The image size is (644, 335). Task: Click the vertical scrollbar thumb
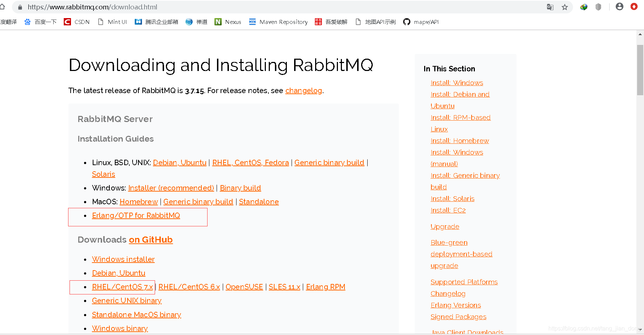click(x=640, y=70)
